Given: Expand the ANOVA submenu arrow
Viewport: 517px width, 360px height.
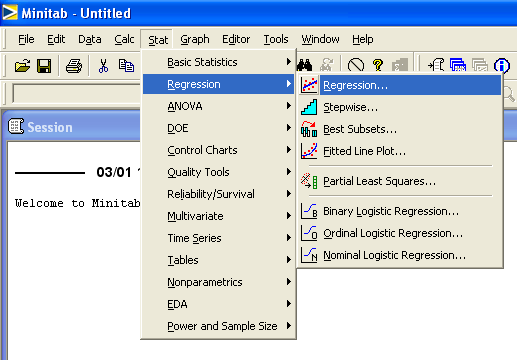Looking at the screenshot, I should pyautogui.click(x=289, y=106).
